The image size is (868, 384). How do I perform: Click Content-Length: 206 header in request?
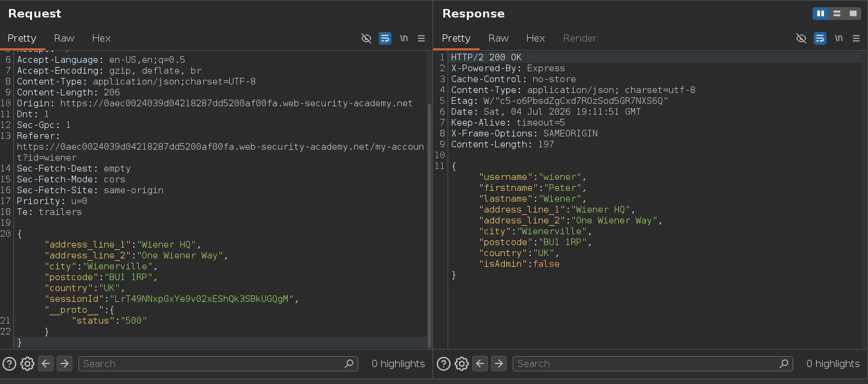[x=68, y=92]
